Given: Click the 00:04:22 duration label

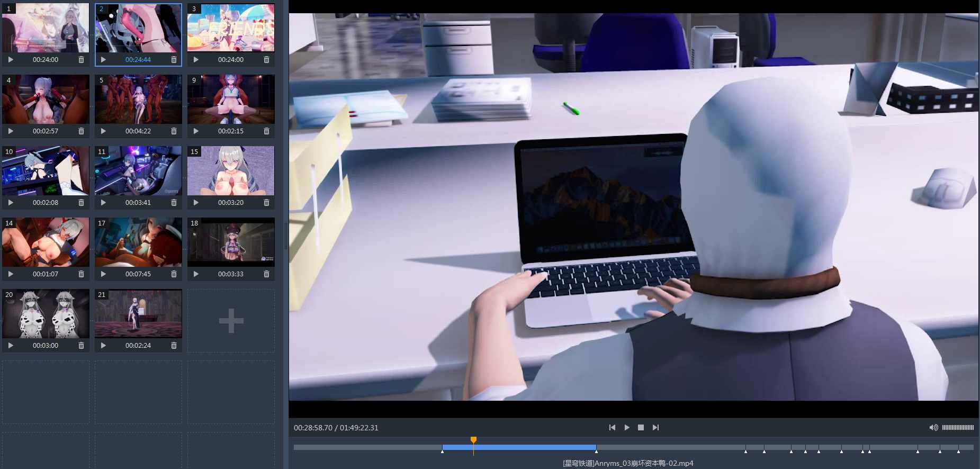Looking at the screenshot, I should (x=138, y=131).
